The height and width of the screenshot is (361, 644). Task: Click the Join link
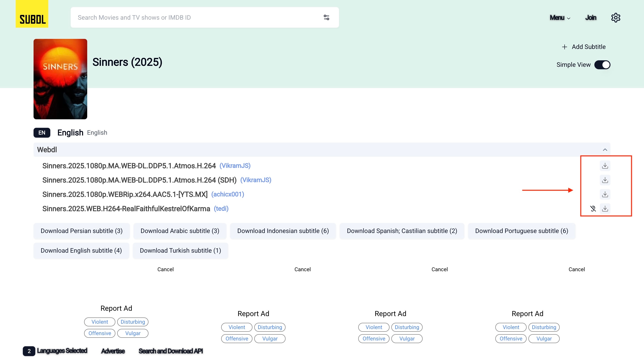591,17
